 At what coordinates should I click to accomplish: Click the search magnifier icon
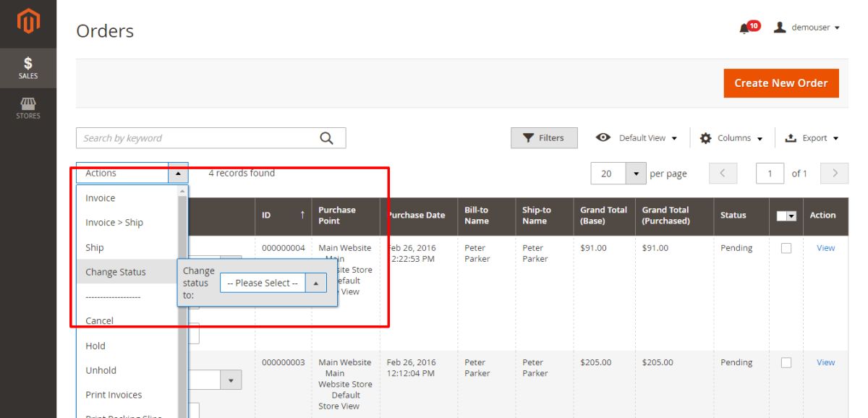327,137
